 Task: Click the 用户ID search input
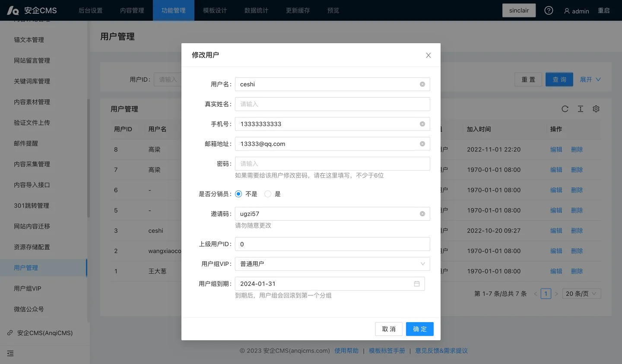tap(168, 79)
